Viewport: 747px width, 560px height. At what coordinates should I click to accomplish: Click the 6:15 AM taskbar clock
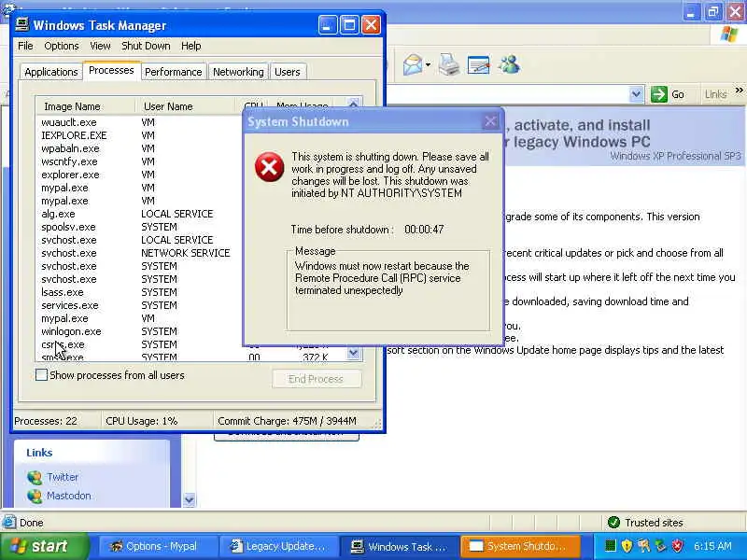point(712,546)
